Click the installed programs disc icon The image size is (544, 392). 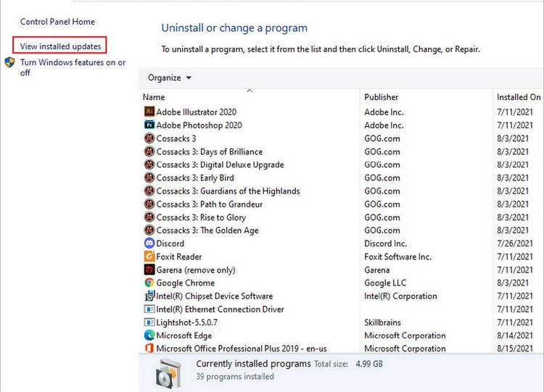pos(168,374)
